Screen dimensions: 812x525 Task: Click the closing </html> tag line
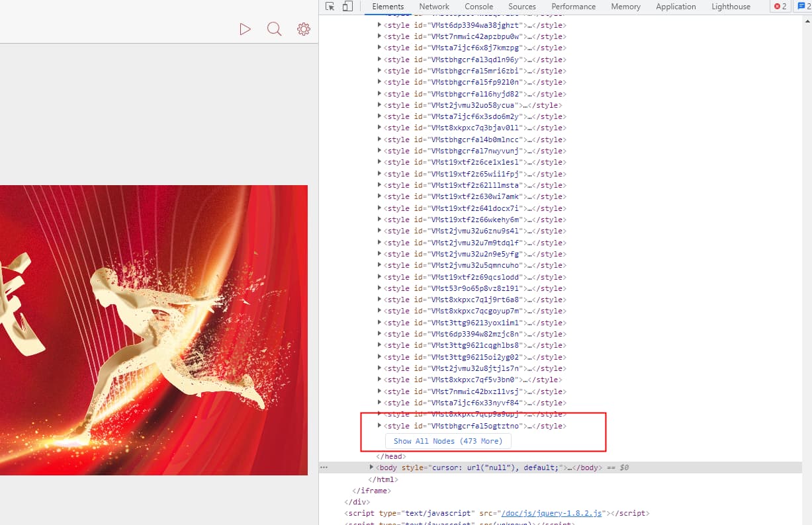click(383, 479)
